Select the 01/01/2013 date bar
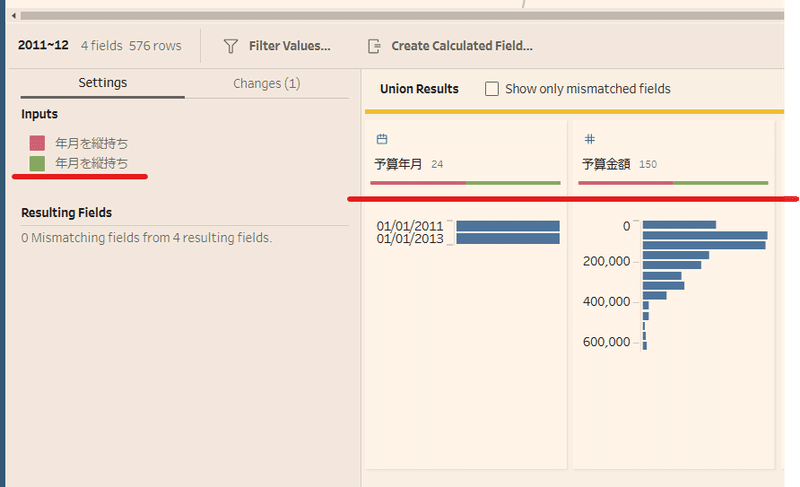800x487 pixels. [x=508, y=239]
